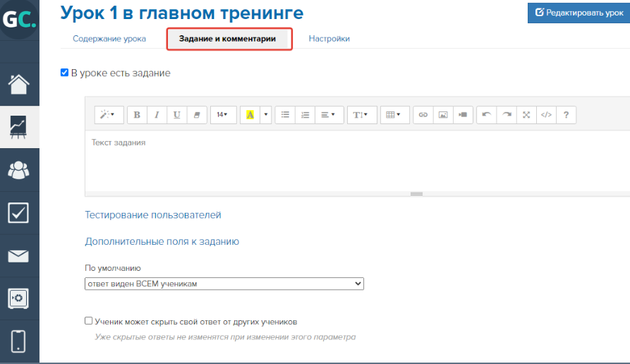Switch to 'Настройки' tab

(329, 39)
